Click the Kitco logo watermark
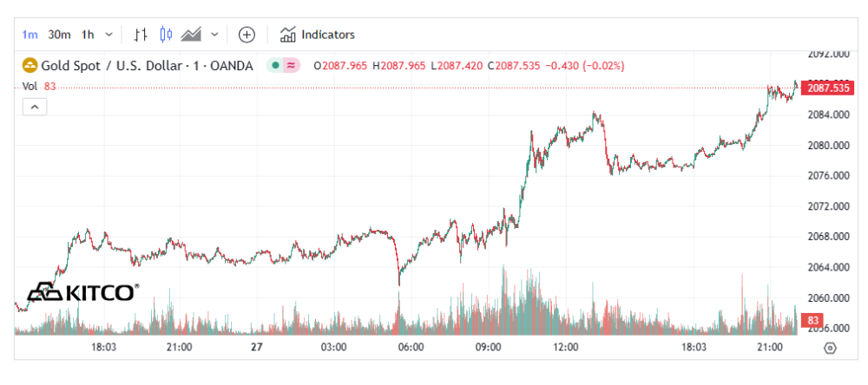The height and width of the screenshot is (385, 868). click(x=83, y=291)
